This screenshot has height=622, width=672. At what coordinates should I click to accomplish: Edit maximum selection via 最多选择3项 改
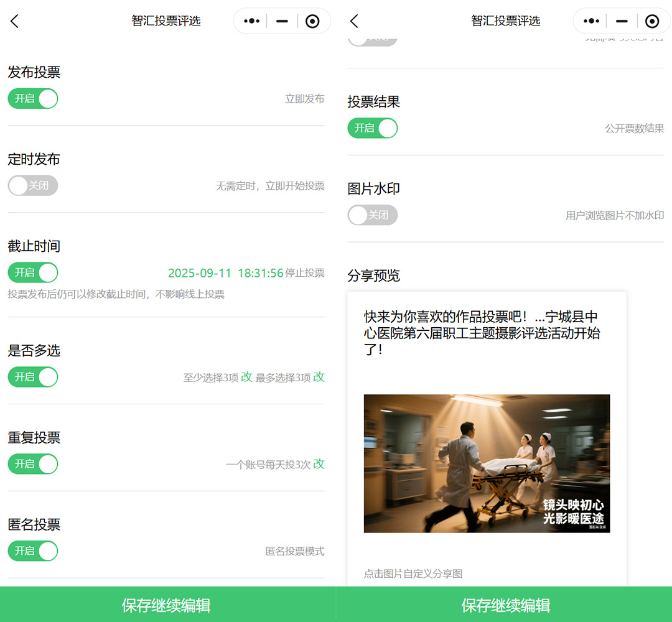click(x=319, y=377)
